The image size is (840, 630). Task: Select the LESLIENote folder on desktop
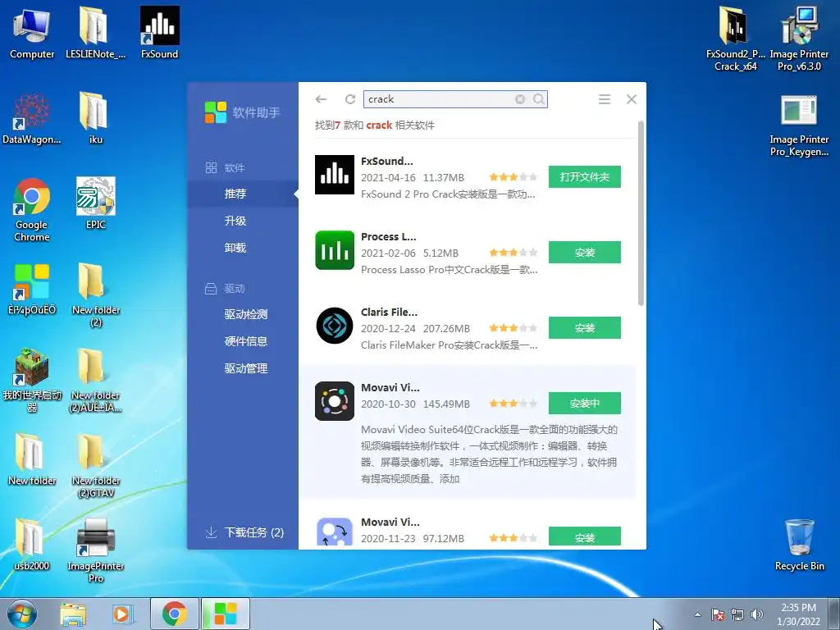95,33
